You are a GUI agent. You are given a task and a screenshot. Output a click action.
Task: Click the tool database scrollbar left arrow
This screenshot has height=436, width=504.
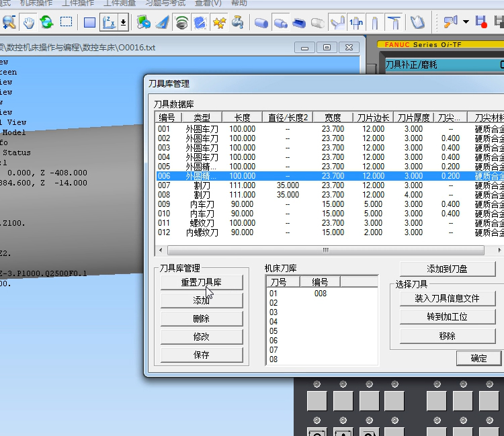pyautogui.click(x=161, y=250)
